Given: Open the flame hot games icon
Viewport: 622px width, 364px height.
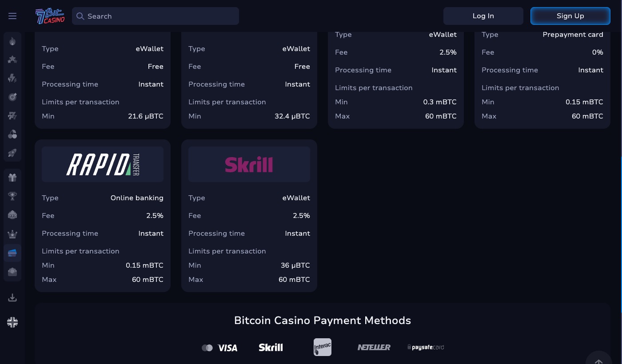Looking at the screenshot, I should 12,41.
